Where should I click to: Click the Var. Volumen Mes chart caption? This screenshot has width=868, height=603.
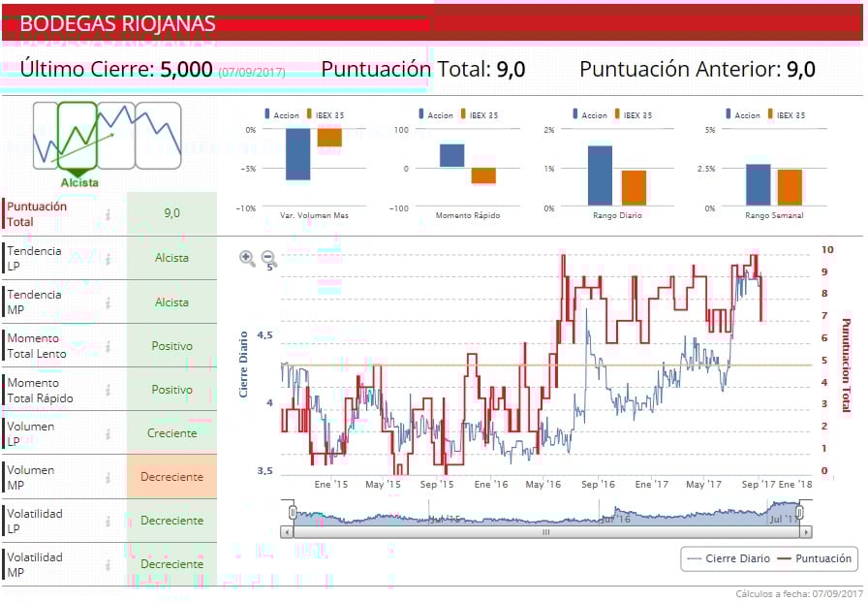pyautogui.click(x=315, y=215)
